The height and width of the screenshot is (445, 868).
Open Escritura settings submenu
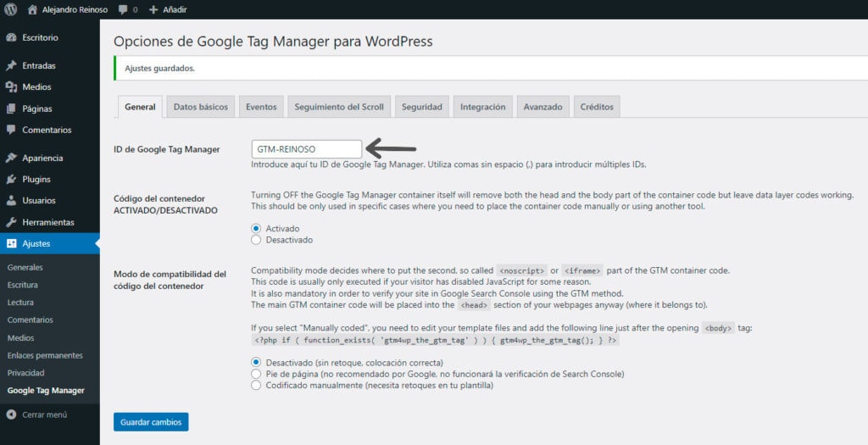pyautogui.click(x=23, y=285)
